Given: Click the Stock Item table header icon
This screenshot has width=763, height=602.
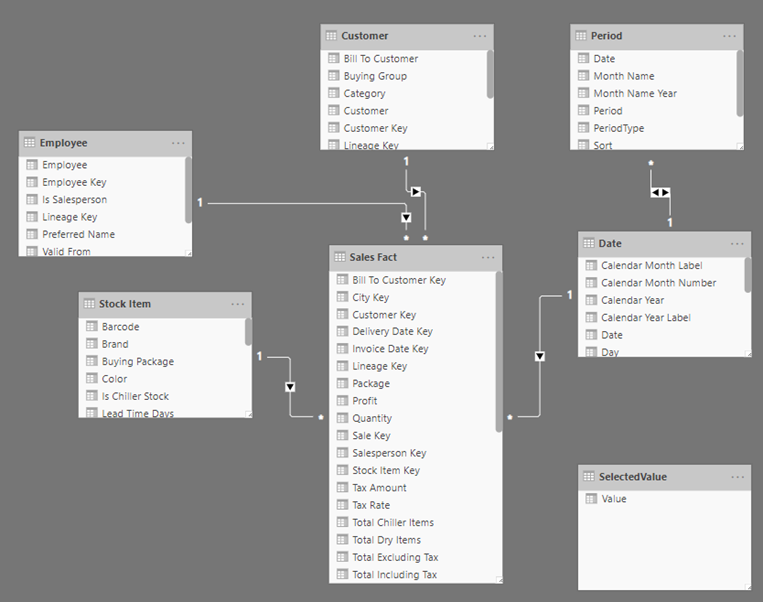Looking at the screenshot, I should [x=89, y=304].
